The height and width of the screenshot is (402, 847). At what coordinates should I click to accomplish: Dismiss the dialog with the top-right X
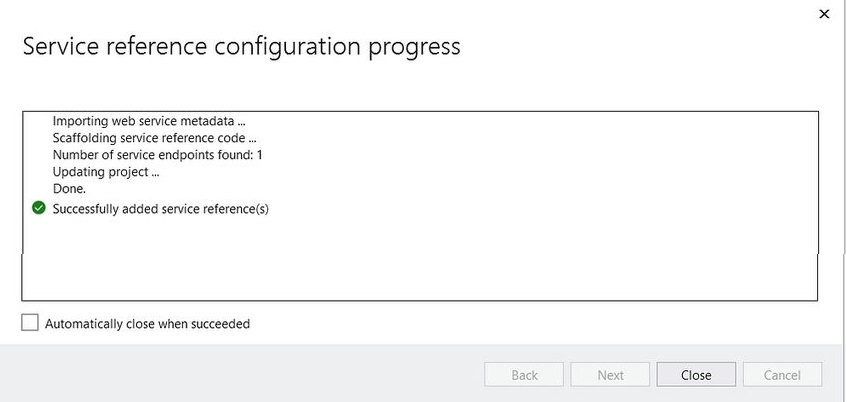tap(824, 15)
